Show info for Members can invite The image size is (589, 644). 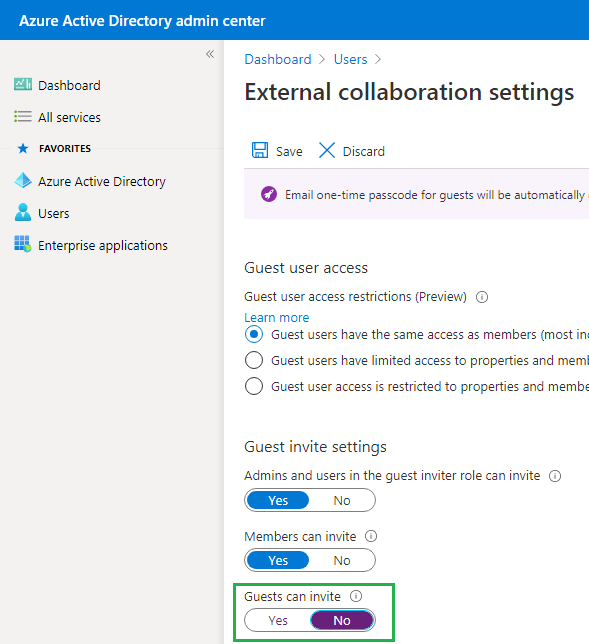(371, 536)
